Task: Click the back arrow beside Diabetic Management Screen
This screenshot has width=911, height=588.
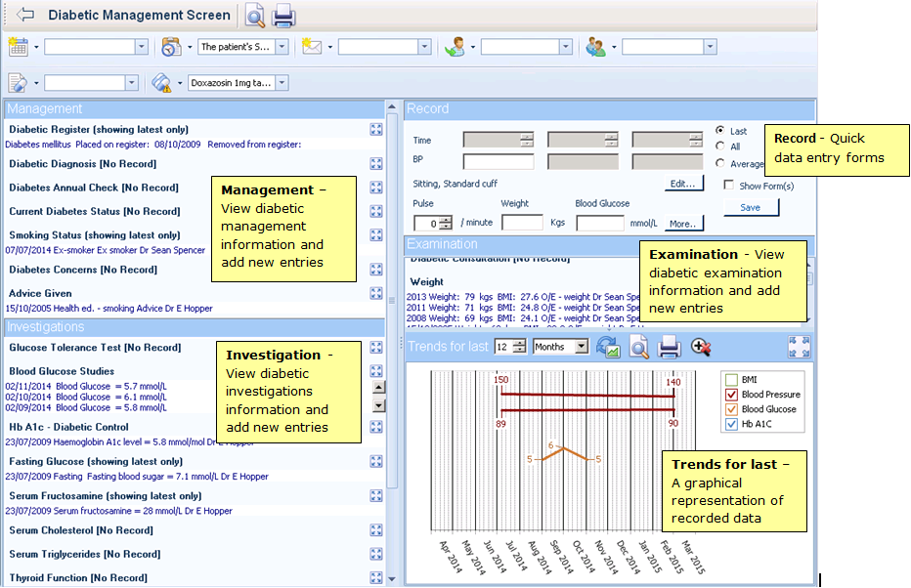Action: 25,15
